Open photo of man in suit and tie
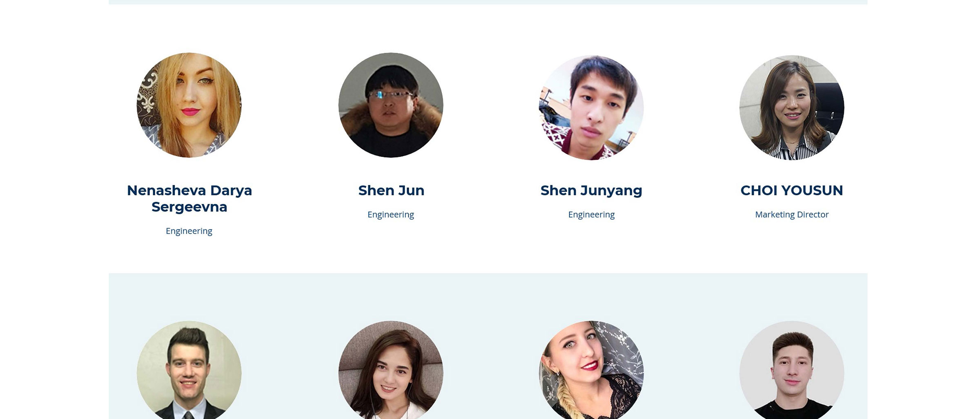Screen dimensions: 980x419 [189, 370]
